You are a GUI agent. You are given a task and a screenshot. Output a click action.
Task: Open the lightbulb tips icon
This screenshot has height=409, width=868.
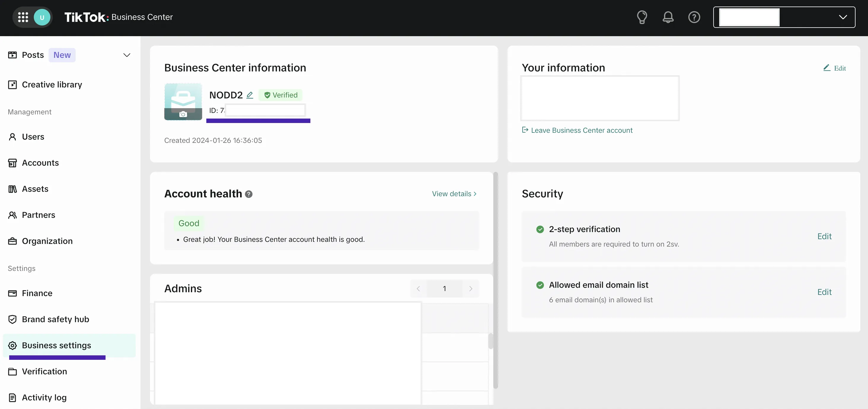pos(642,17)
